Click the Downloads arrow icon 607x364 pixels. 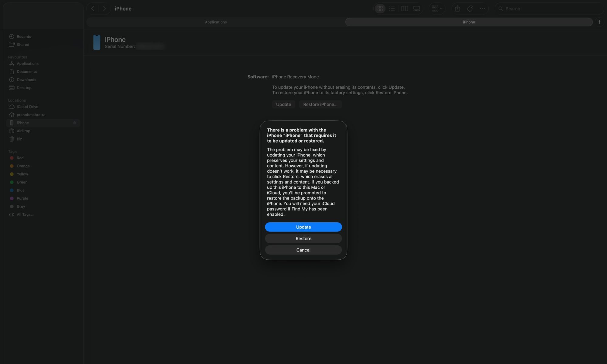coord(12,80)
